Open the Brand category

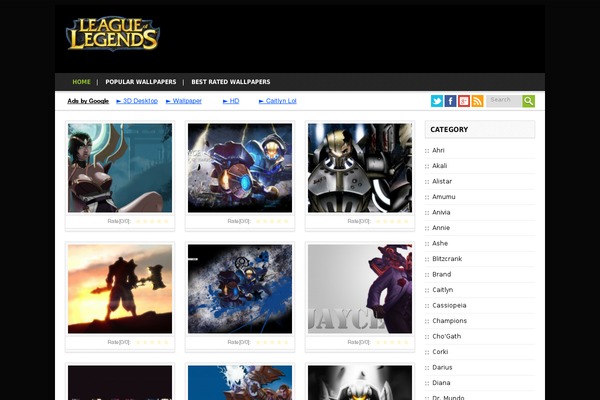click(x=442, y=274)
